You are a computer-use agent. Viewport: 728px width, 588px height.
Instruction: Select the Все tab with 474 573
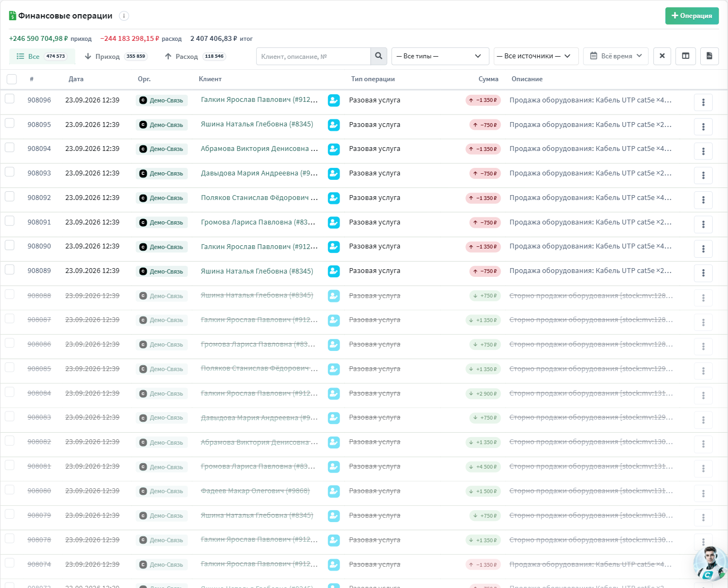point(42,56)
